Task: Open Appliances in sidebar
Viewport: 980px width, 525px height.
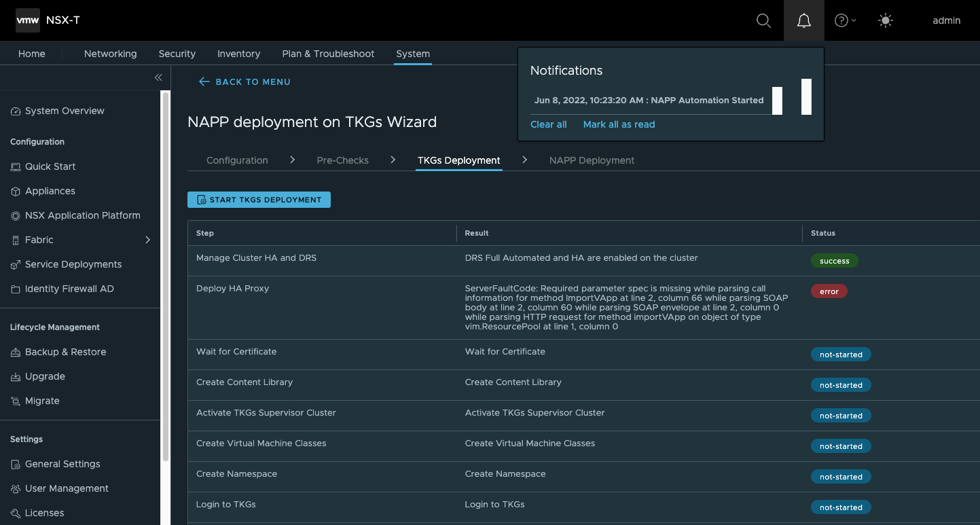Action: coord(50,191)
